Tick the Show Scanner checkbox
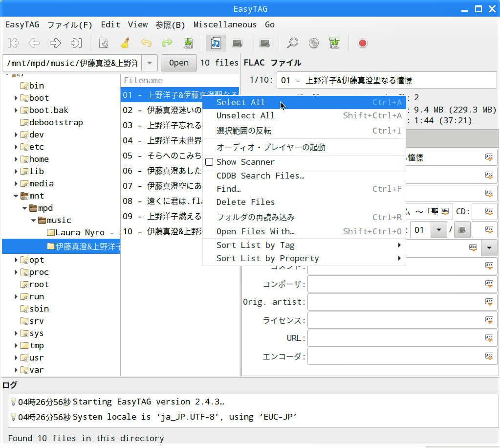The height and width of the screenshot is (448, 500). [209, 162]
